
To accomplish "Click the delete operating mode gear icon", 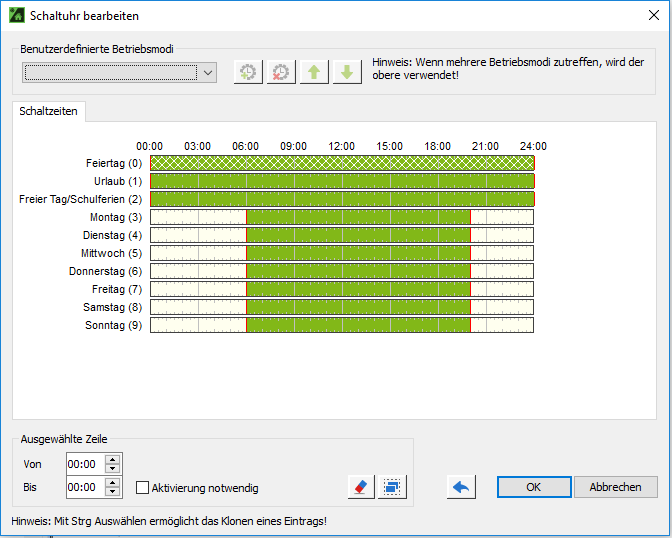I will [x=281, y=72].
